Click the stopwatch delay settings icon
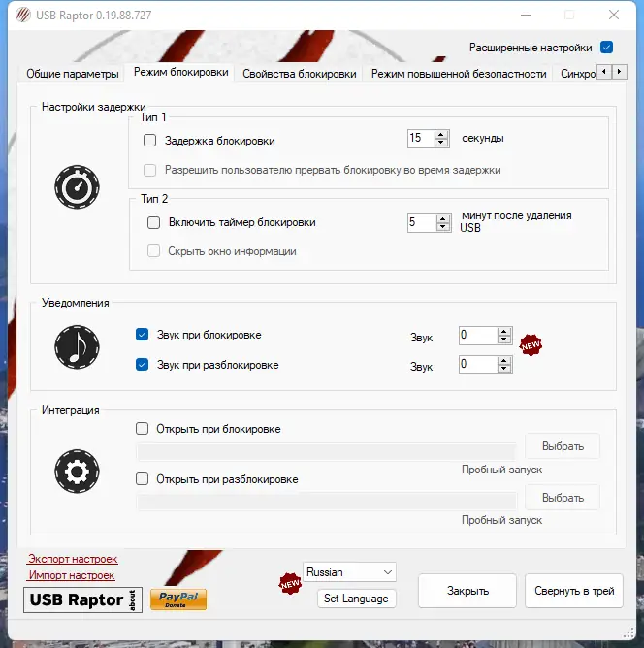The width and height of the screenshot is (644, 648). [77, 187]
